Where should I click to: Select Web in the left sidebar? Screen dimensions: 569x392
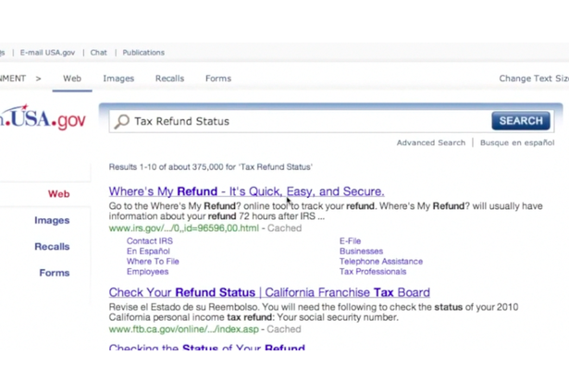59,194
